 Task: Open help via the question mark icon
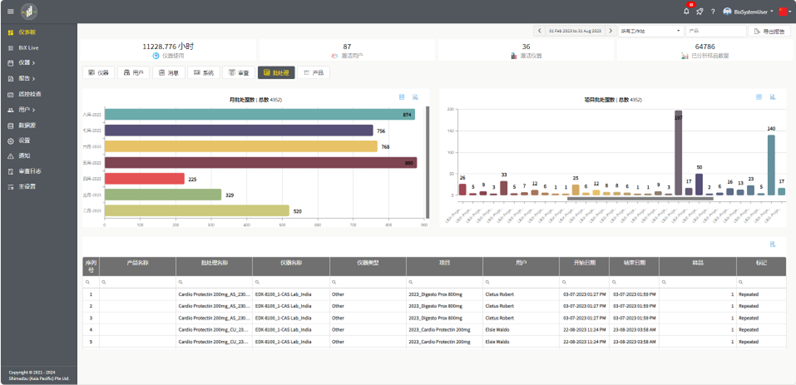pyautogui.click(x=713, y=11)
